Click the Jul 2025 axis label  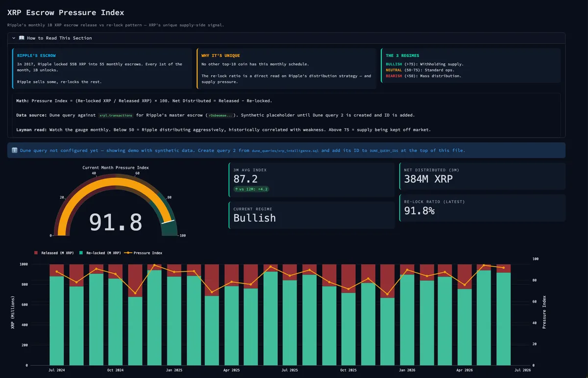pos(289,370)
